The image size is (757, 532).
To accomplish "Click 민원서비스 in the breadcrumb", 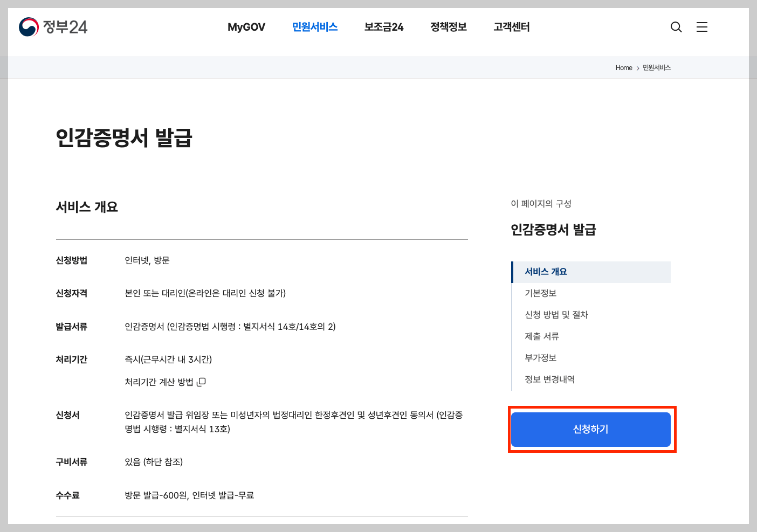I will click(656, 67).
